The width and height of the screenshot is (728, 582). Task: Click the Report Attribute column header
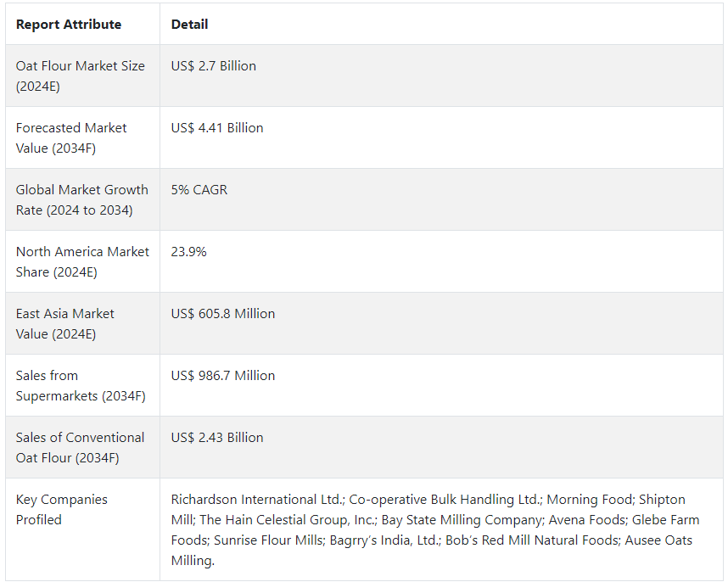[x=69, y=25]
